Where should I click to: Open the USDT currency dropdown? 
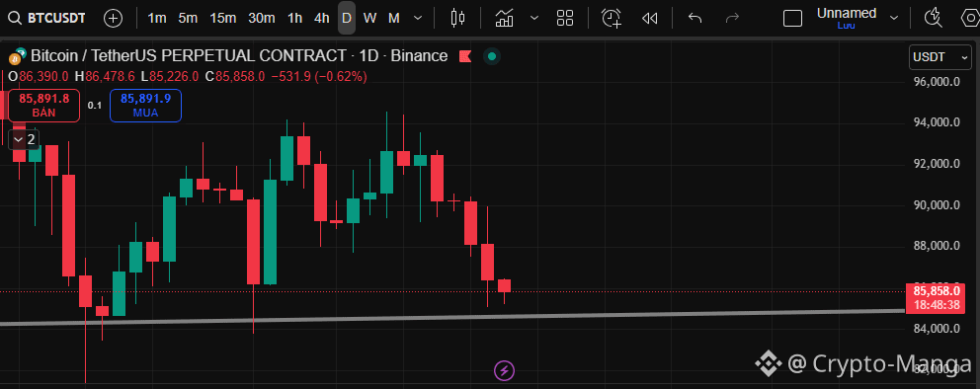click(x=940, y=57)
